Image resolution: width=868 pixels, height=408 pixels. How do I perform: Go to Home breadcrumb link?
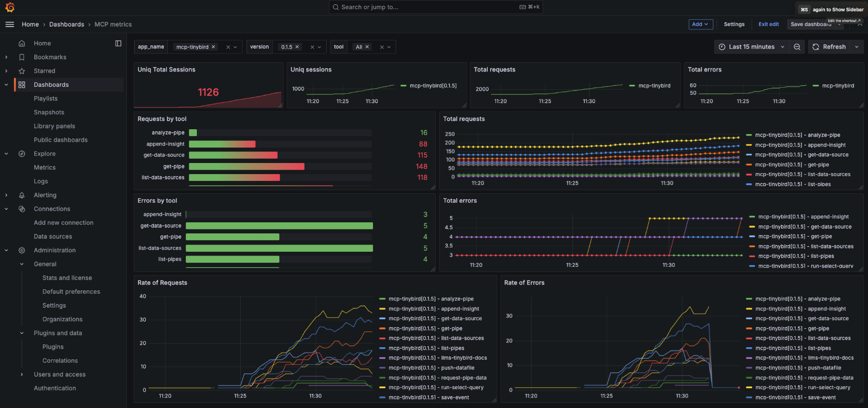30,24
